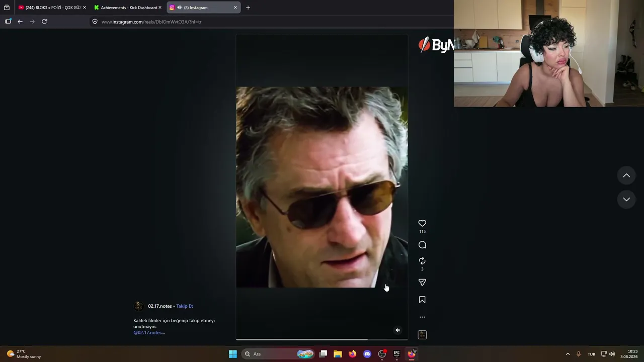Open a new browser tab
Viewport: 644px width, 362px height.
coord(248,8)
